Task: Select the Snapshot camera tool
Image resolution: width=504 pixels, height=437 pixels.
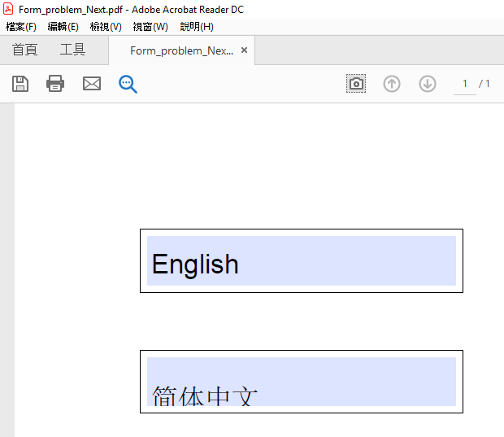Action: (356, 84)
